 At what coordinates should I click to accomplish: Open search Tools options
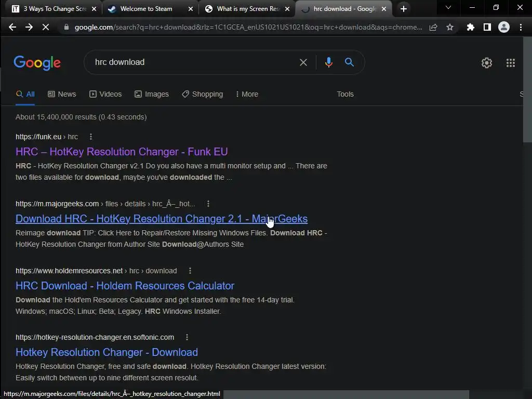point(345,95)
